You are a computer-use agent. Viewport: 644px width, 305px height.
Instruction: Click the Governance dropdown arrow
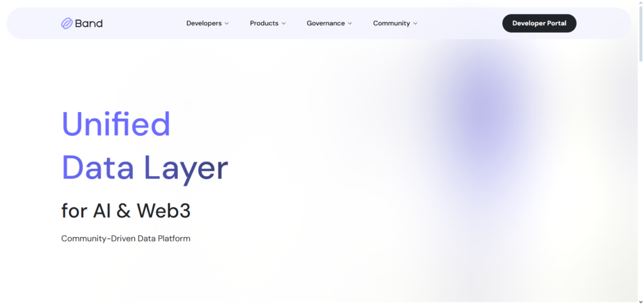[x=350, y=23]
